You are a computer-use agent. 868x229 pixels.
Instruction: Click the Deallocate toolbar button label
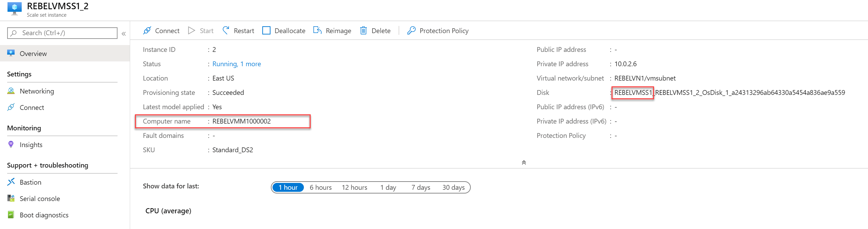click(290, 31)
